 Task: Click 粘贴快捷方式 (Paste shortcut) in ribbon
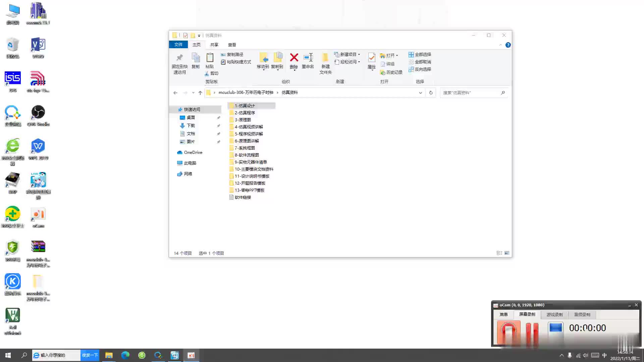236,62
